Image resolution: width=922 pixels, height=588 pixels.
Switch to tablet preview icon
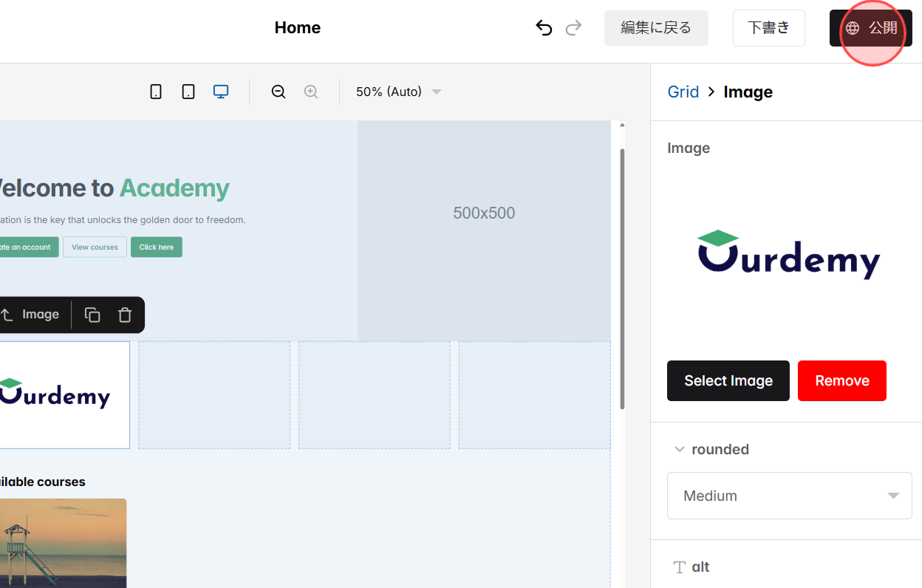tap(188, 91)
